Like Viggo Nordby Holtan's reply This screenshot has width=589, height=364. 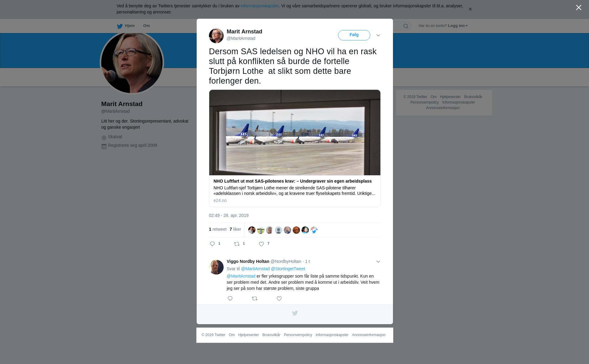coord(279,298)
